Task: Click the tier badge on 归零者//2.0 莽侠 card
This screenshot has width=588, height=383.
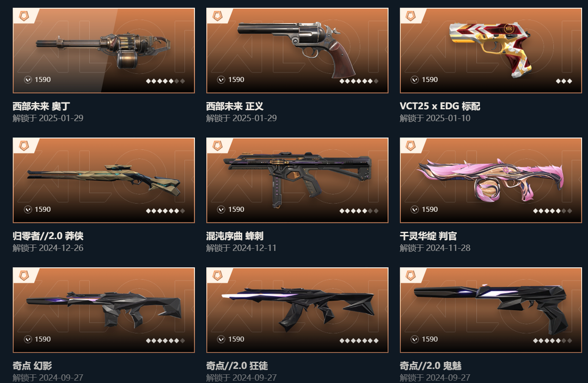Action: click(24, 145)
